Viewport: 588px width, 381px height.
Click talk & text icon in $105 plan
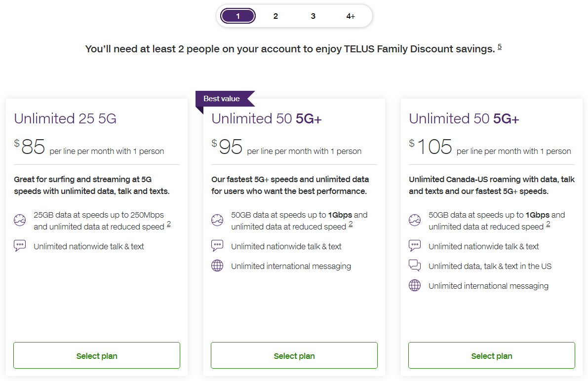(x=415, y=246)
